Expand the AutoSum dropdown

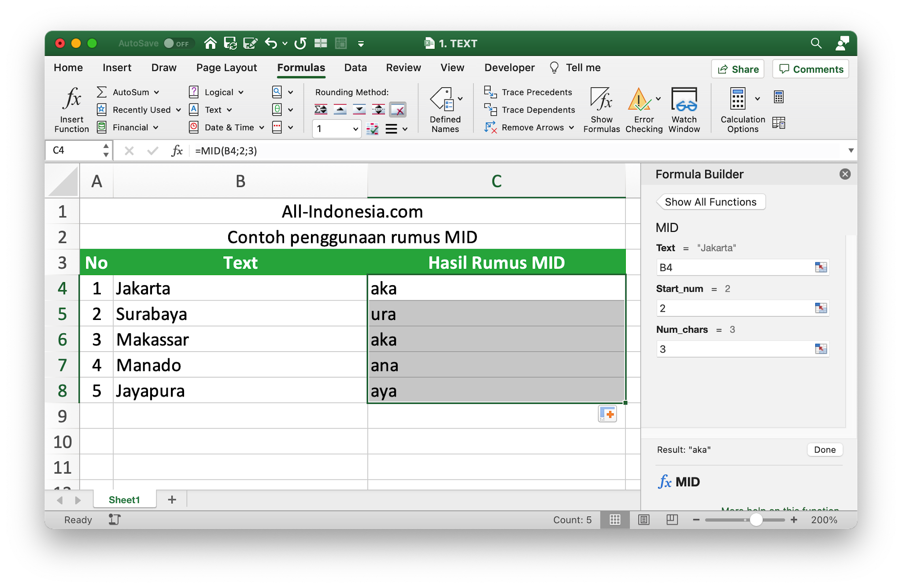pos(156,92)
